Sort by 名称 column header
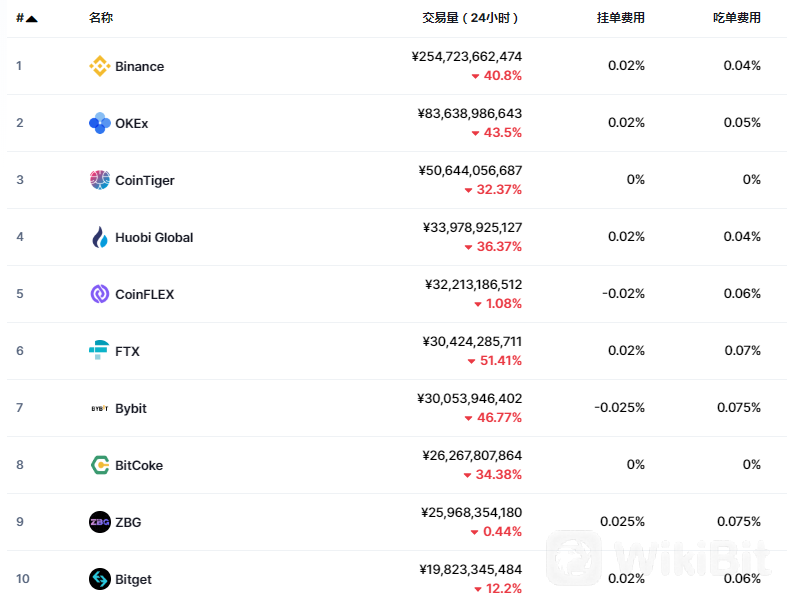Image resolution: width=787 pixels, height=606 pixels. (x=100, y=18)
